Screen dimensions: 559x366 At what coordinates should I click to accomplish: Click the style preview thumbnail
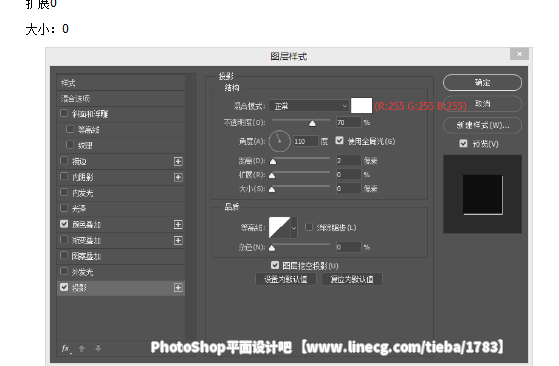482,194
